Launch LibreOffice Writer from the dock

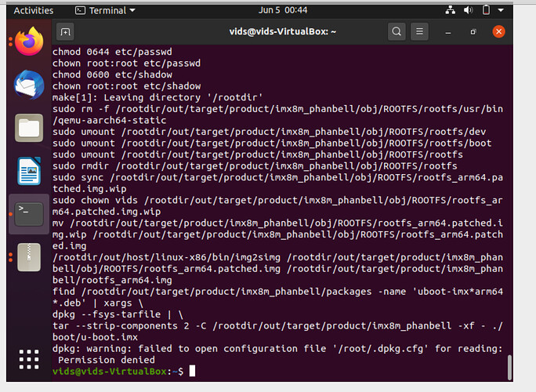point(29,170)
